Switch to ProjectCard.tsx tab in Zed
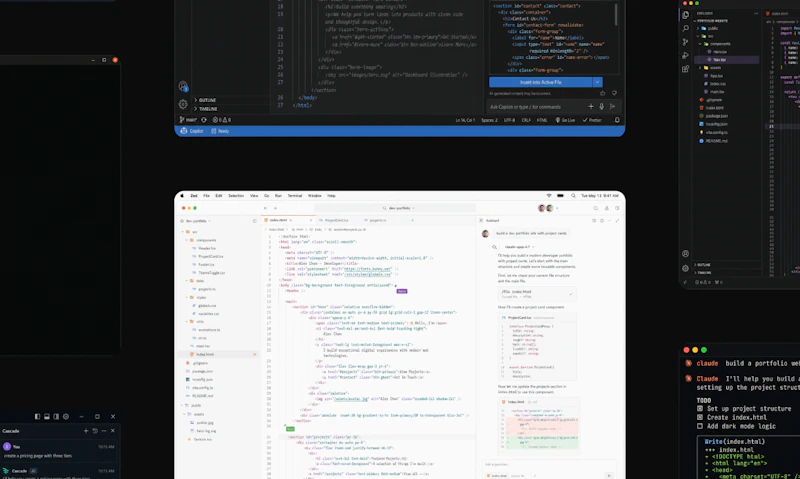 333,220
